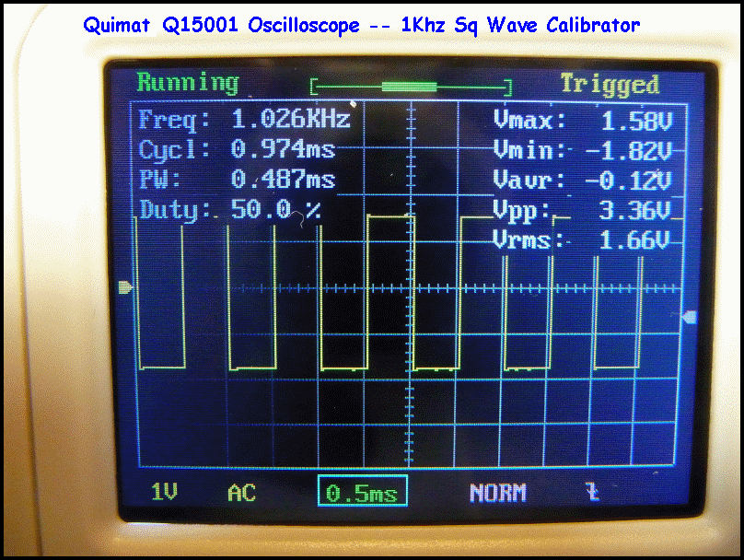
Task: Click the Vpp 3.36V measurement
Action: click(586, 210)
